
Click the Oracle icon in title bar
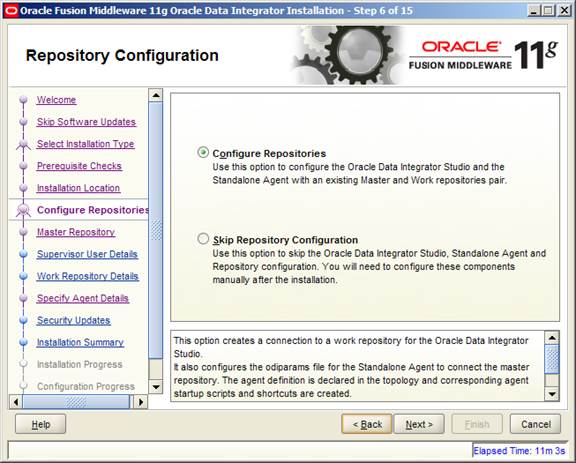11,11
